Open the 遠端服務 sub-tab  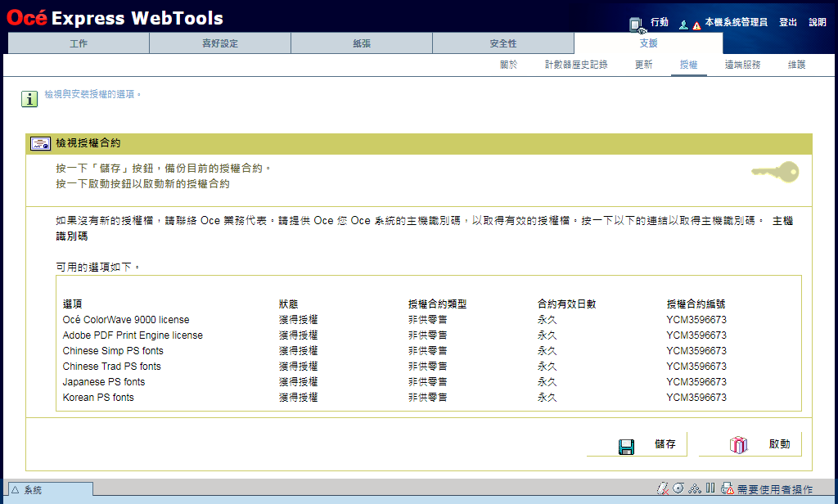(743, 65)
